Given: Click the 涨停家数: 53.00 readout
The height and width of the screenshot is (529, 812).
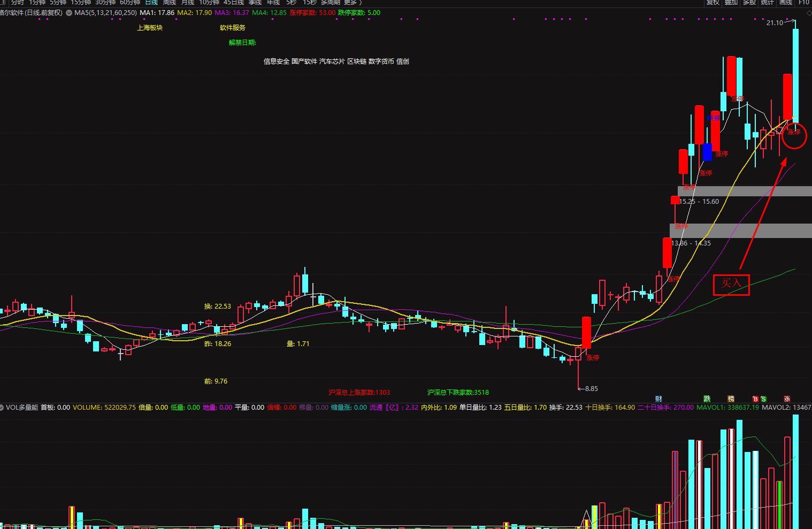Looking at the screenshot, I should pyautogui.click(x=312, y=13).
